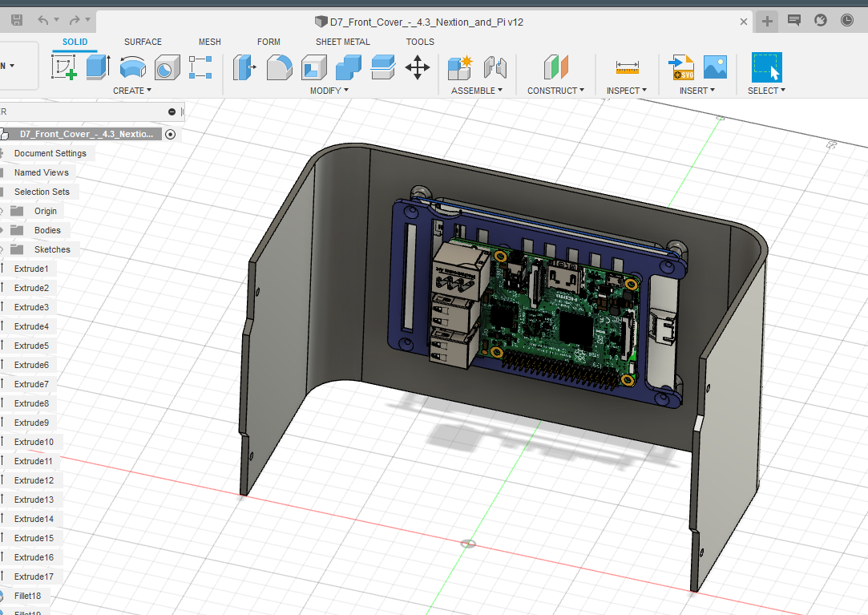Select the Create Sketch tool
Viewport: 868px width, 615px height.
(x=64, y=67)
